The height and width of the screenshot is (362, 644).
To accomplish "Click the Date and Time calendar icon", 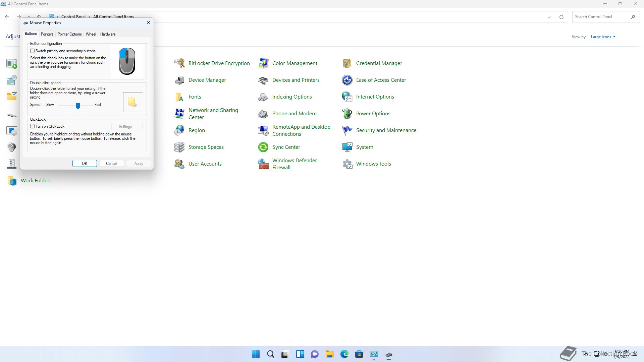I will (12, 80).
